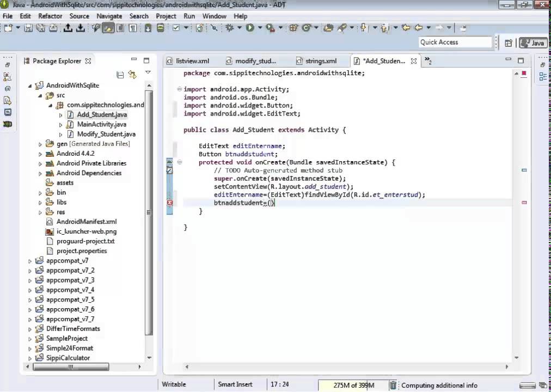Click the Previous Annotation up arrow icon
The image size is (551, 392).
pyautogui.click(x=384, y=28)
